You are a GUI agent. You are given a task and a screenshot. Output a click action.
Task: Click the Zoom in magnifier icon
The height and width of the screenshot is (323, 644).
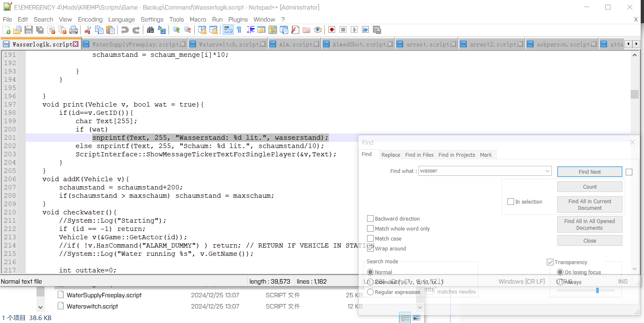[x=176, y=30]
